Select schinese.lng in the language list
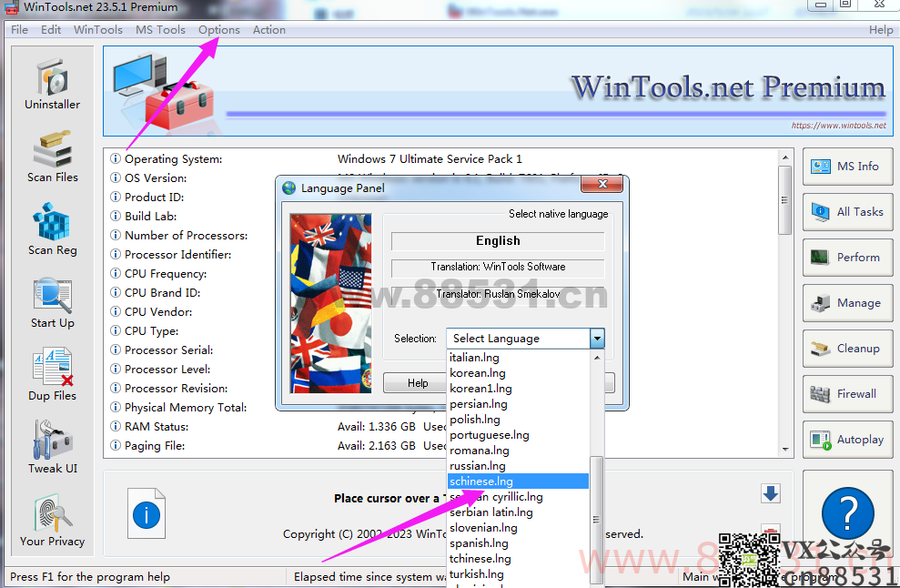 click(519, 482)
